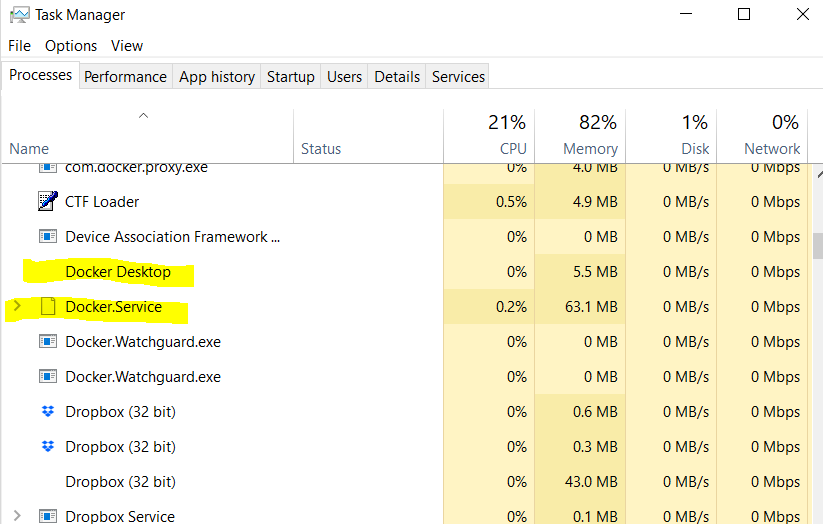Click the Dropbox icon in the 0.3 MB row

[x=48, y=447]
